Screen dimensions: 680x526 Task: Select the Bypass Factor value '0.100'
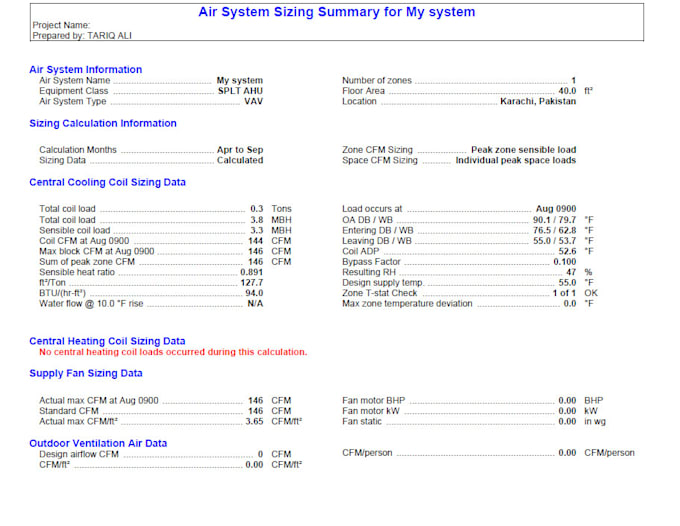(x=565, y=261)
